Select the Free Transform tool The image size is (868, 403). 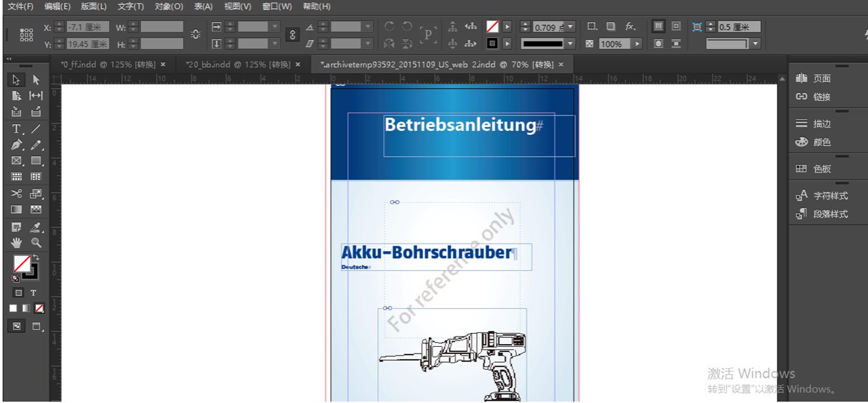tap(36, 194)
